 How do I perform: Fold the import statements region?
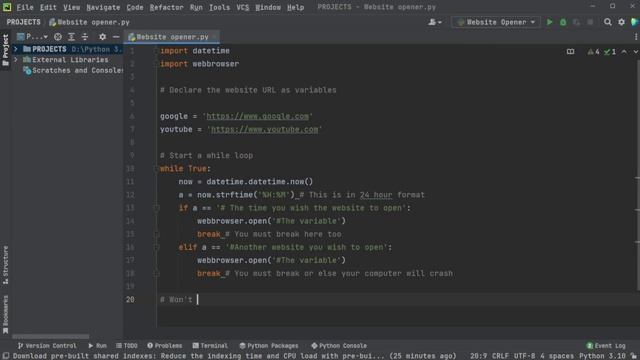156,51
